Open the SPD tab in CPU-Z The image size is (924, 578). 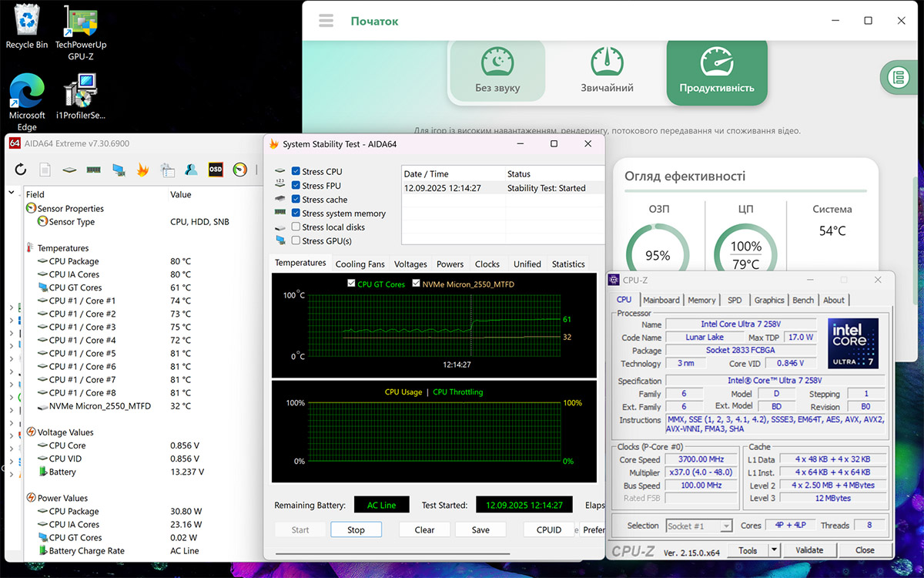point(735,300)
